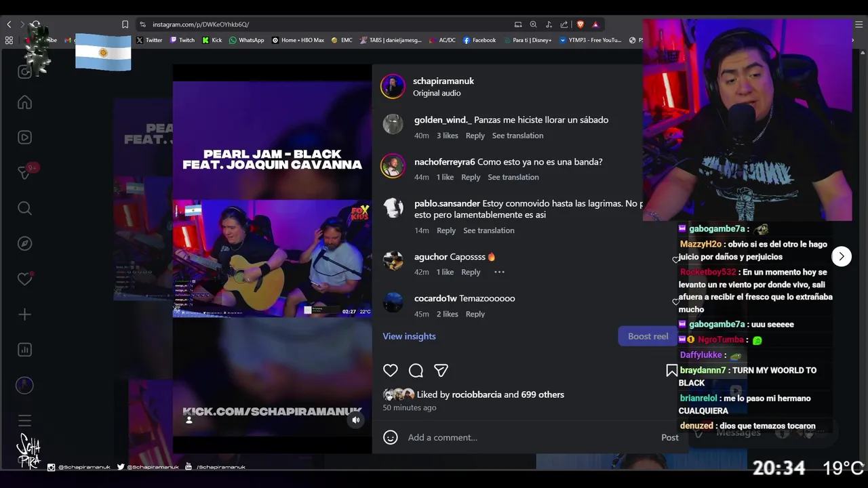
Task: Reply to golden_wind._ comment
Action: click(475, 136)
